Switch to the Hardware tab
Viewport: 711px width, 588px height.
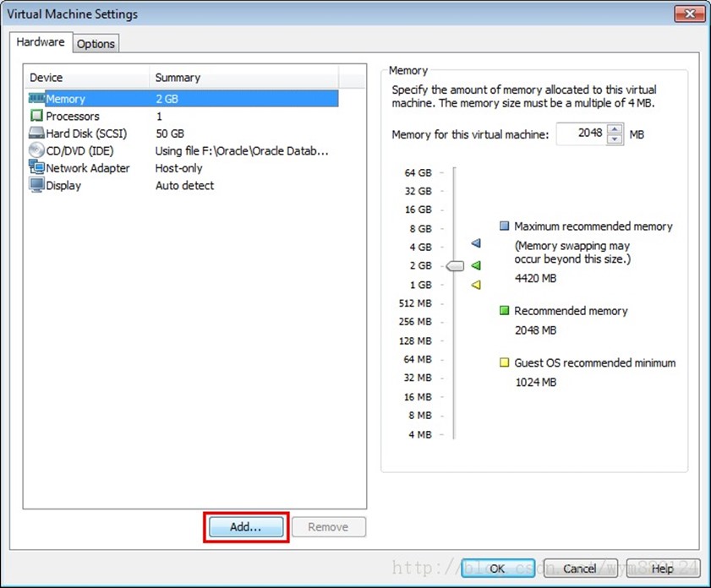pyautogui.click(x=41, y=42)
